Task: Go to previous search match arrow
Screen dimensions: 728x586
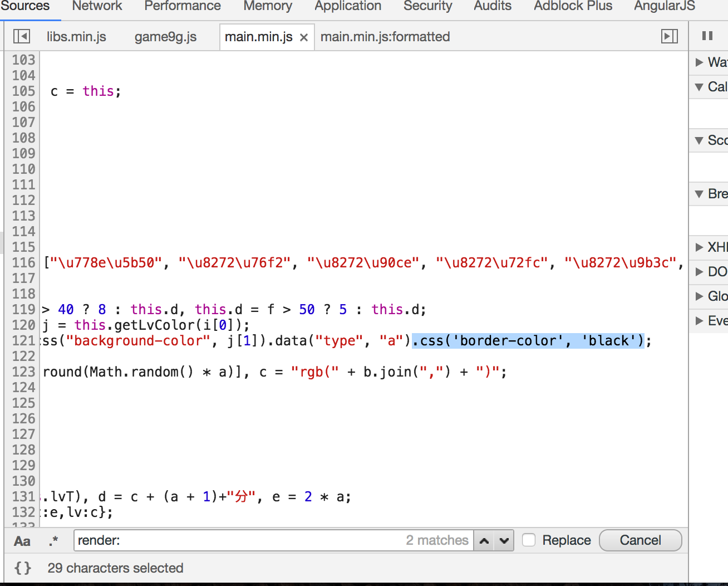Action: [485, 540]
